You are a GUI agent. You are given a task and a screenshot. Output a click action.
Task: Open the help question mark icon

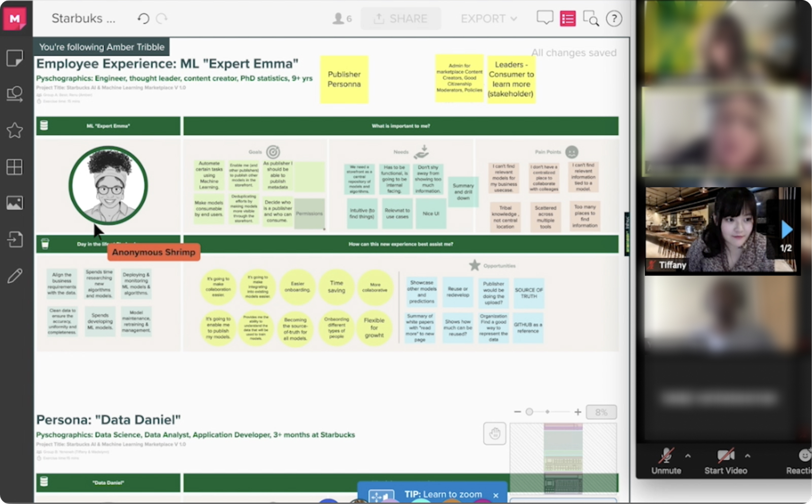point(614,19)
